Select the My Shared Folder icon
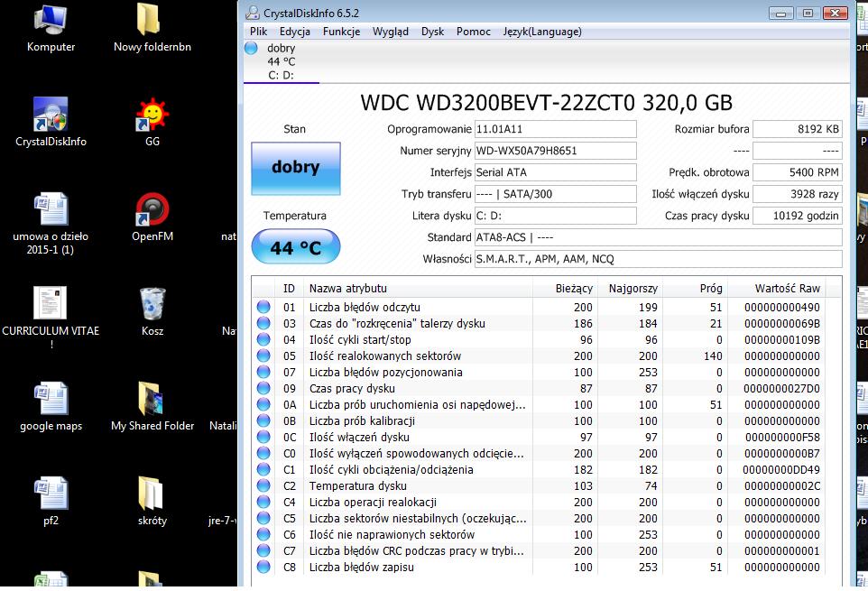The height and width of the screenshot is (591, 868). coord(150,399)
